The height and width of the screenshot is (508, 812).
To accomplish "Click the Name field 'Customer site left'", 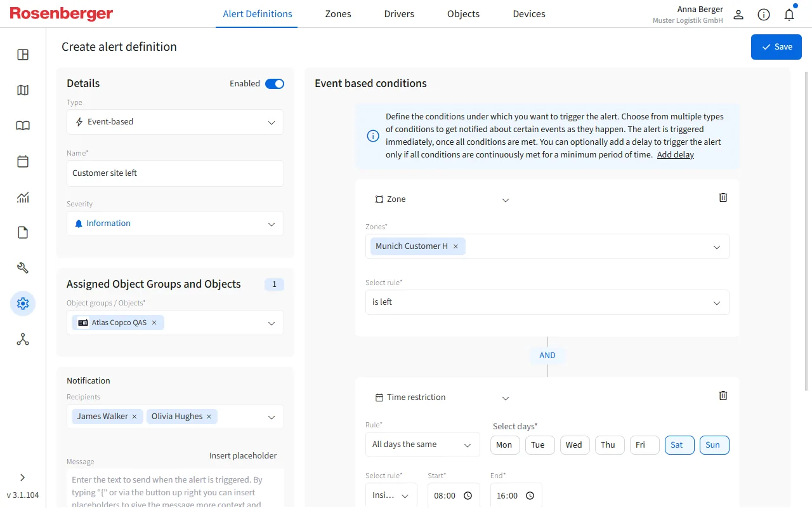I will click(175, 173).
